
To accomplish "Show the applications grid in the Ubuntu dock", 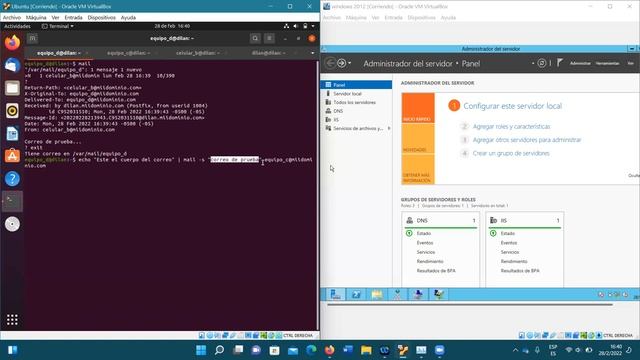I will click(12, 320).
